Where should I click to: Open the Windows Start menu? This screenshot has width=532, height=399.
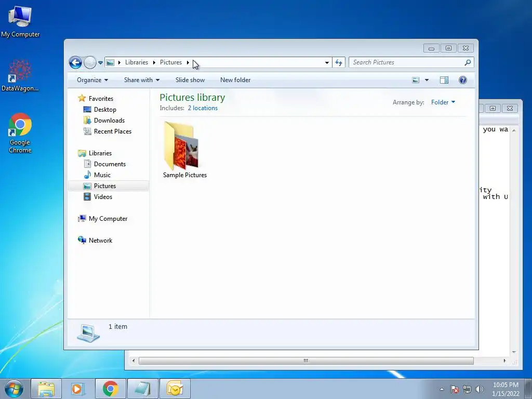coord(14,389)
